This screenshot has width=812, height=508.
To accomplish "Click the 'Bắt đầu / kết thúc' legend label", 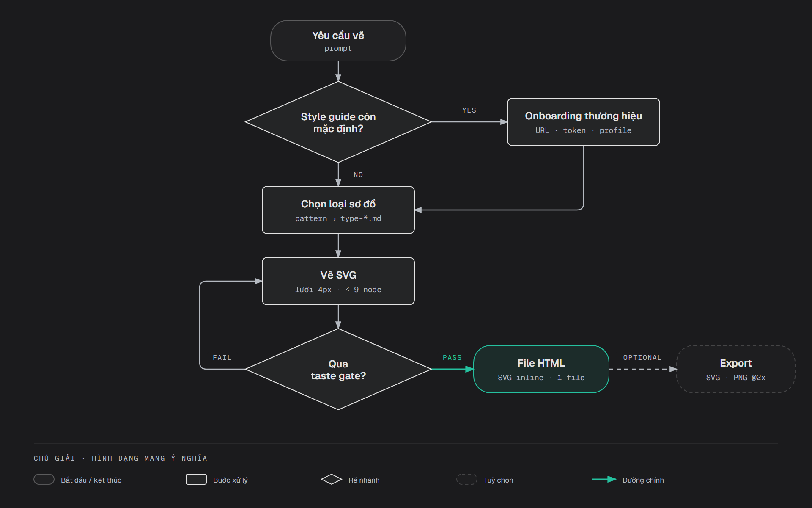I will tap(91, 480).
